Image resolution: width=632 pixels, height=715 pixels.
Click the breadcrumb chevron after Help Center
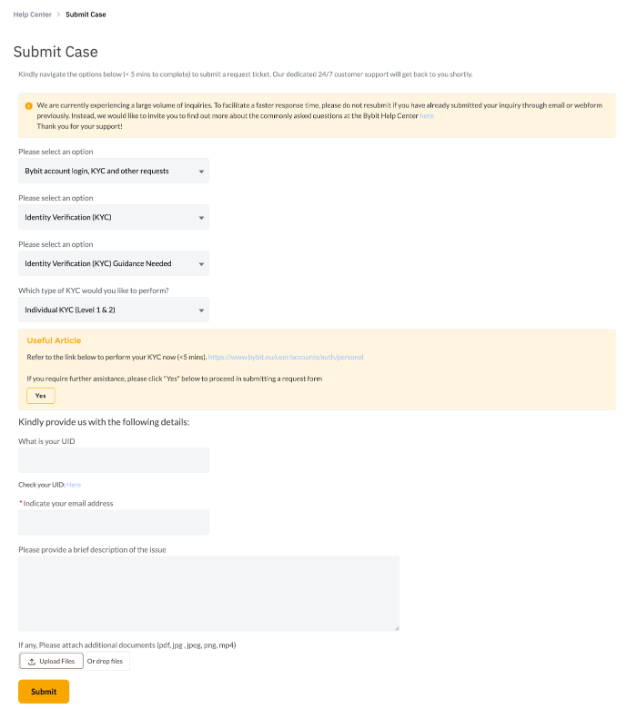pos(59,15)
